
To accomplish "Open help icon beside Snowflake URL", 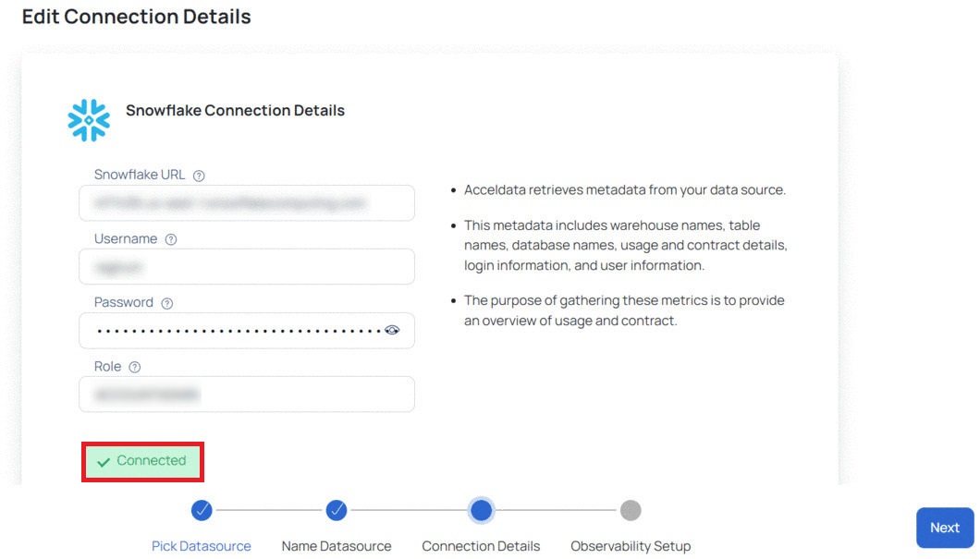I will pyautogui.click(x=199, y=176).
